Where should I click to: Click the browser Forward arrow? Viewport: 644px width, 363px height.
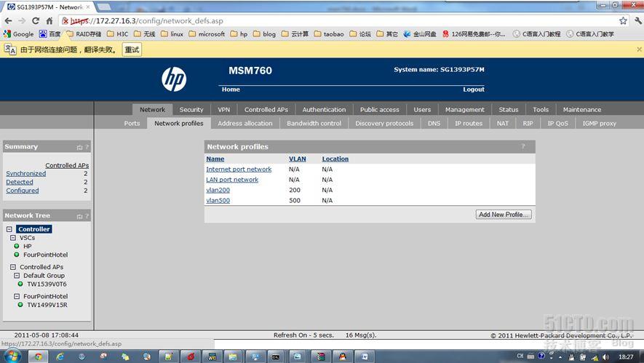[x=22, y=21]
